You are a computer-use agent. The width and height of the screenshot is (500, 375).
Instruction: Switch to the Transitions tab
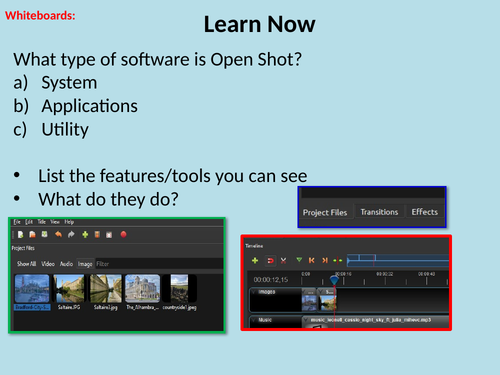point(379,212)
